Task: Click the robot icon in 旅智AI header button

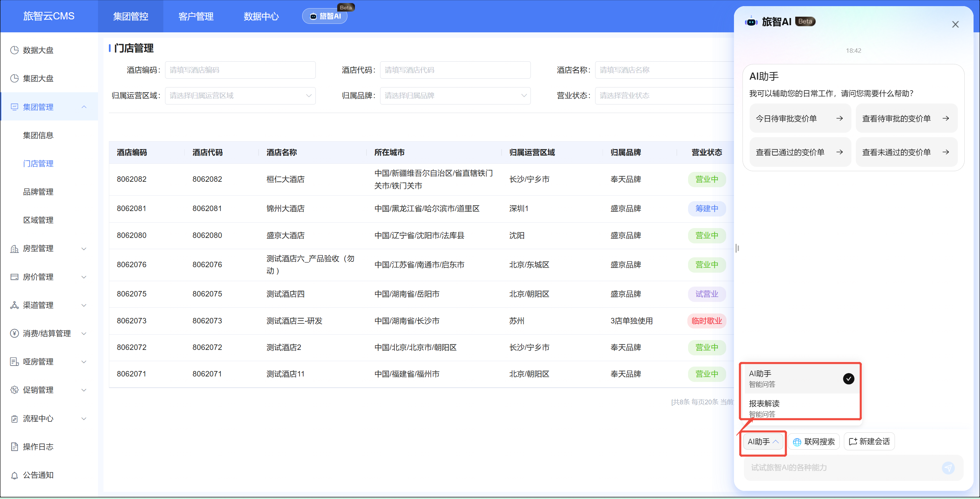Action: (313, 16)
